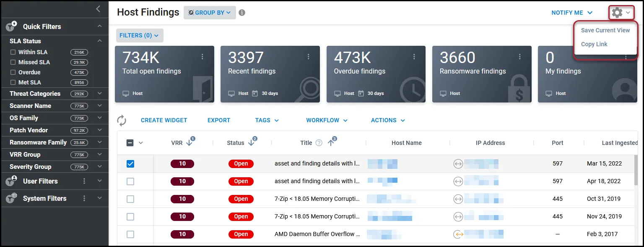644x247 pixels.
Task: Uncheck the Mar 15, 2022 finding row
Action: (130, 164)
